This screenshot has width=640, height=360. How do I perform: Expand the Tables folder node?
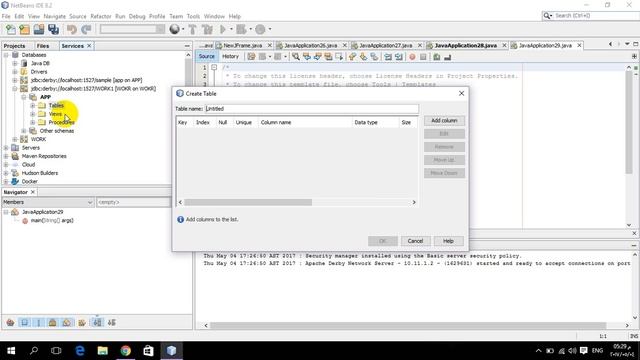click(33, 105)
